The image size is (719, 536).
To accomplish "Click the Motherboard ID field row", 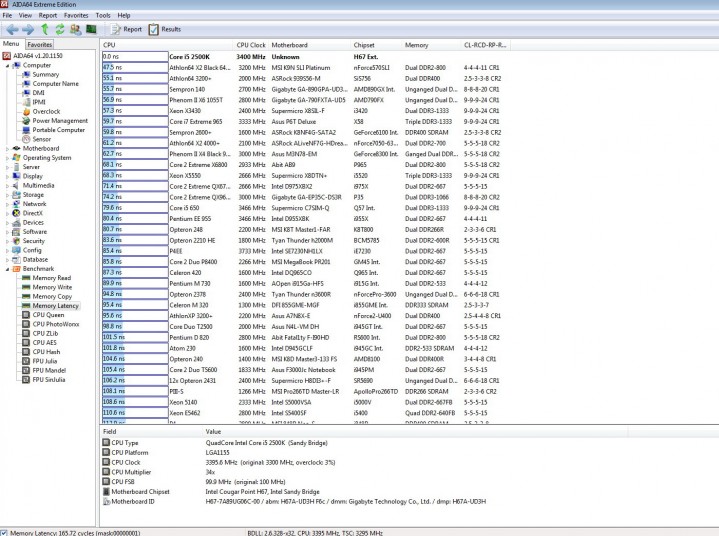I will click(293, 502).
